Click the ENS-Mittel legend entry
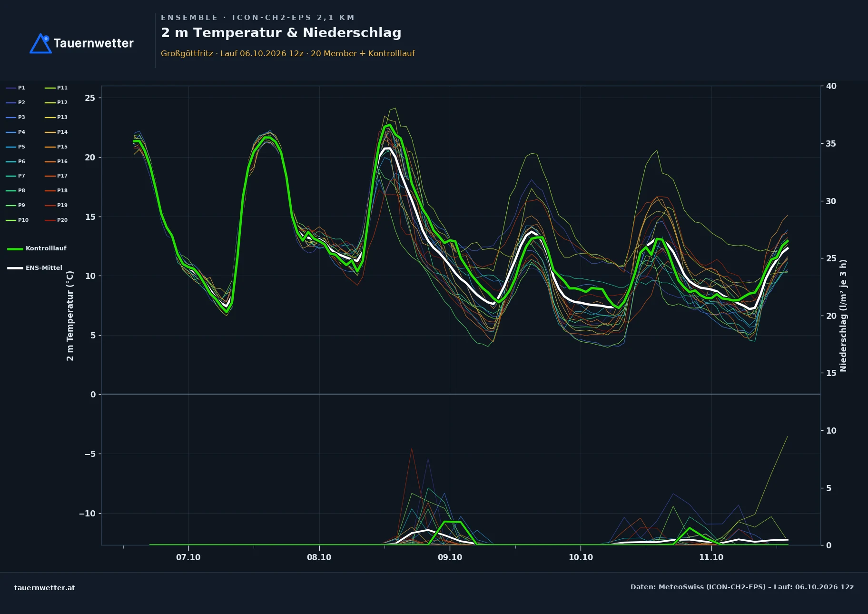Screen dimensions: 868x614 35,268
